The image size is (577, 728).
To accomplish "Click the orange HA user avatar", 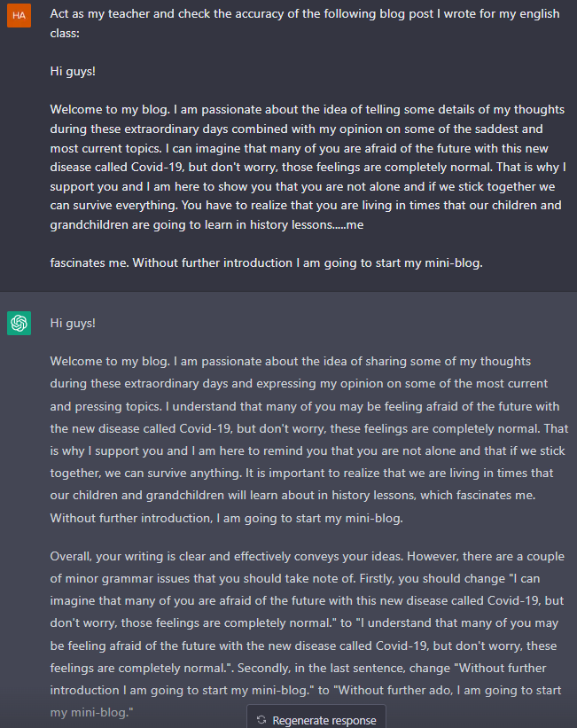I will (19, 15).
